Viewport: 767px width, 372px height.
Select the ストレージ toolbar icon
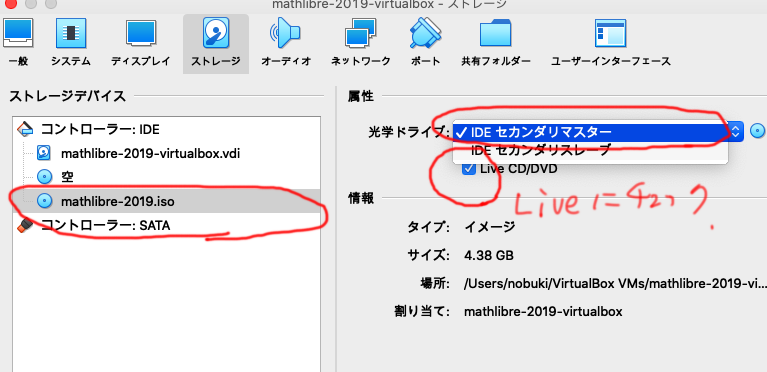216,33
